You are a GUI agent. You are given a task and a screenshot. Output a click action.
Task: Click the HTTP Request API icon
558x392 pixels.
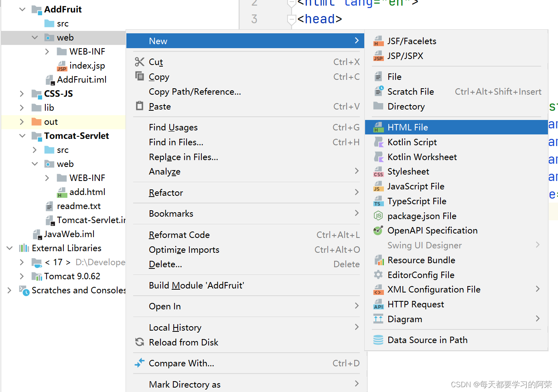click(x=378, y=305)
